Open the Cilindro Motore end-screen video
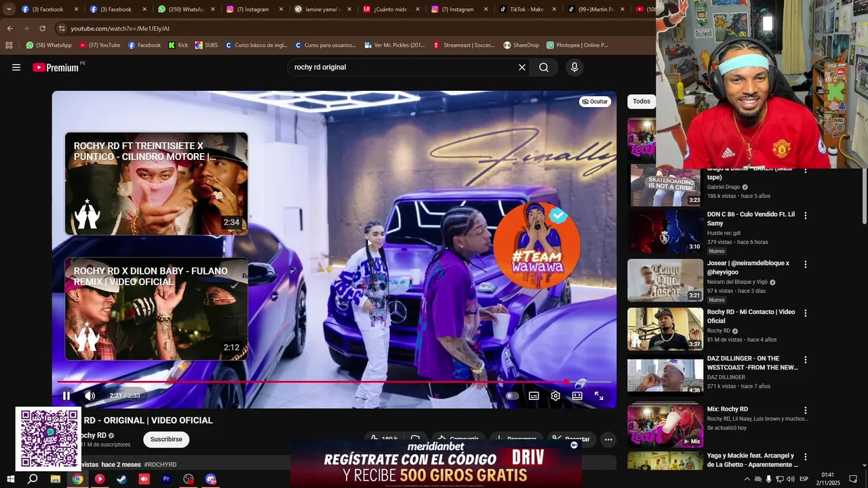The width and height of the screenshot is (868, 488). point(156,184)
